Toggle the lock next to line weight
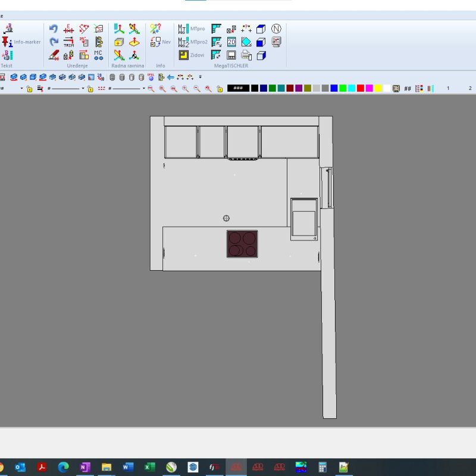The image size is (476, 476). click(29, 89)
